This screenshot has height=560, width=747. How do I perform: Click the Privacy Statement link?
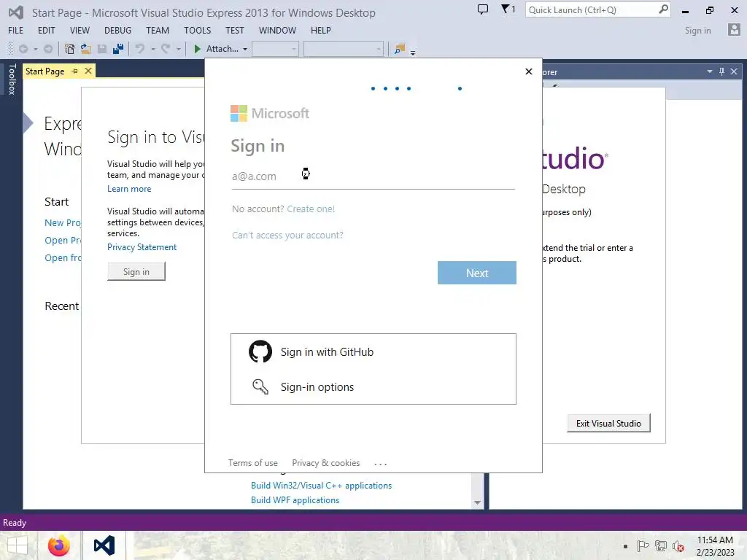click(142, 247)
